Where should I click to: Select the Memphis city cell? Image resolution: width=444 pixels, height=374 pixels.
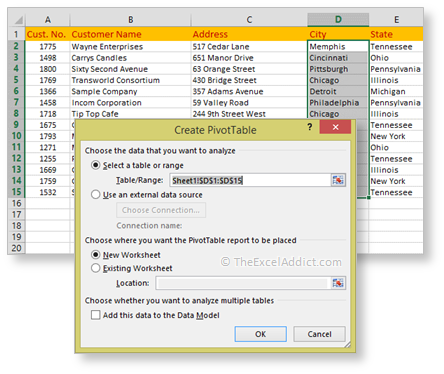338,46
